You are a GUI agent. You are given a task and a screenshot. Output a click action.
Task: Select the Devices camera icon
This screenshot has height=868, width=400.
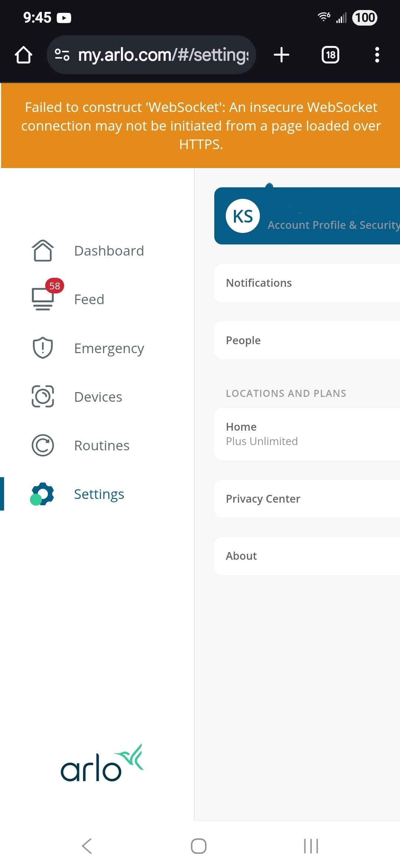pyautogui.click(x=43, y=397)
